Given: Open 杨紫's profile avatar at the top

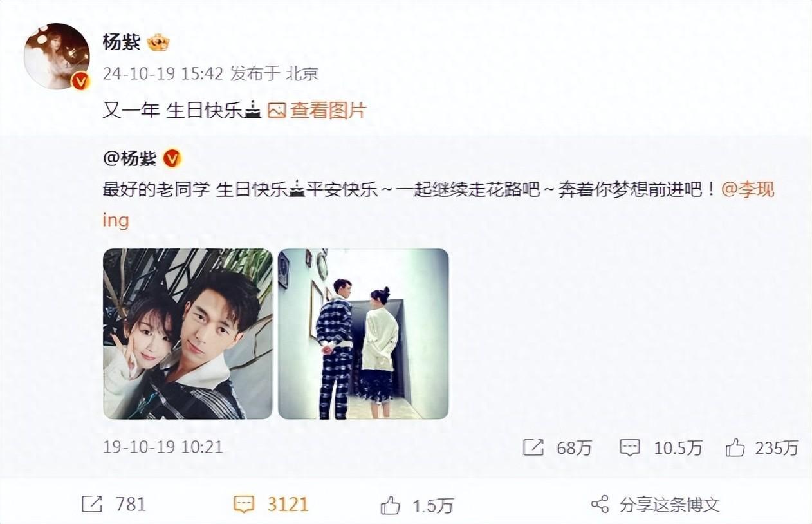Looking at the screenshot, I should (x=57, y=56).
